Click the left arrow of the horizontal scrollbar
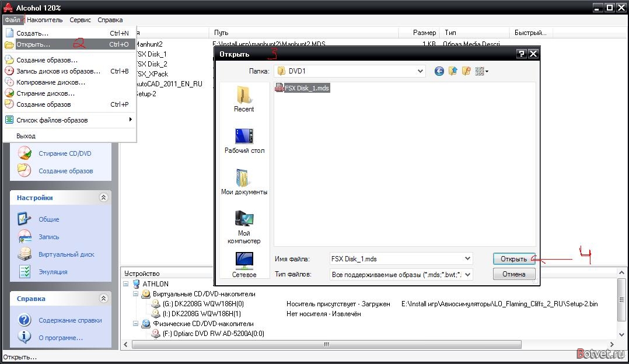This screenshot has height=364, width=629. tap(125, 344)
